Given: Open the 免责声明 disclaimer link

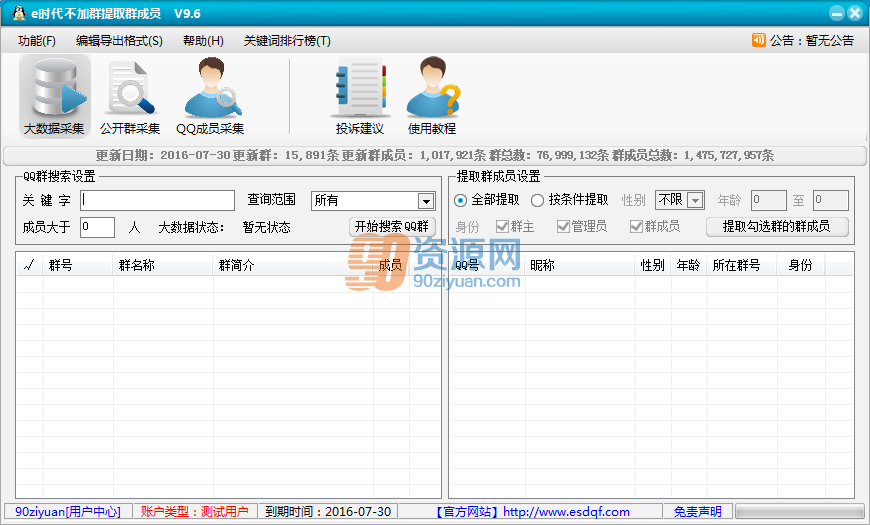Looking at the screenshot, I should click(x=697, y=512).
